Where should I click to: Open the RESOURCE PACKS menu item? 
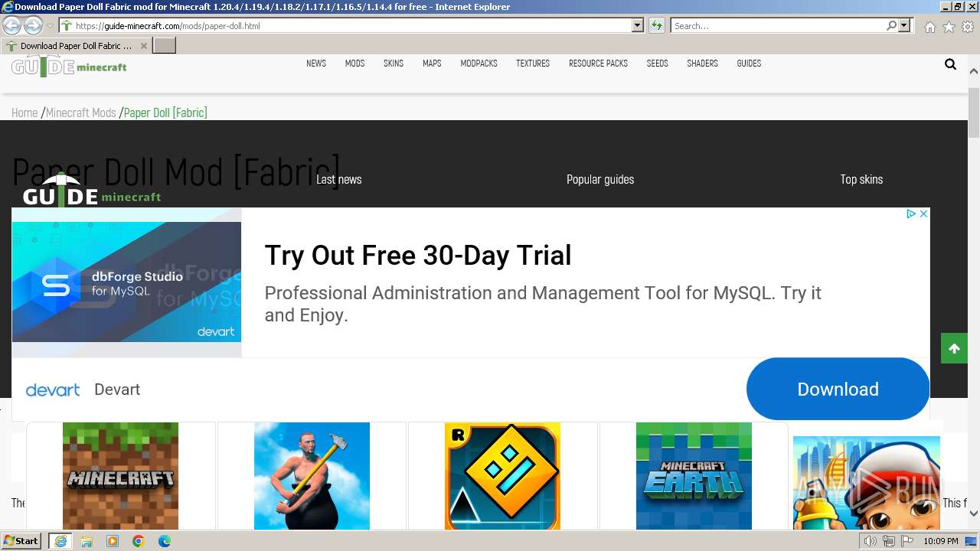tap(598, 64)
